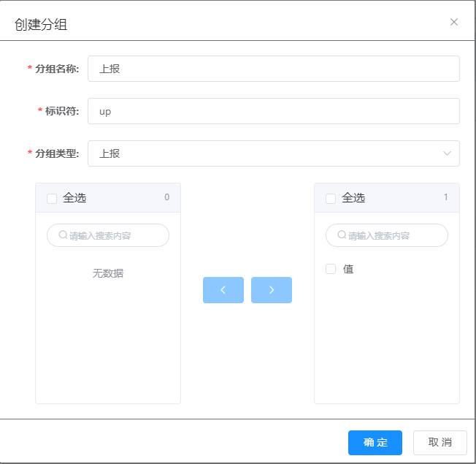This screenshot has height=464, width=476.
Task: Click the 分组名称 input field
Action: 274,69
